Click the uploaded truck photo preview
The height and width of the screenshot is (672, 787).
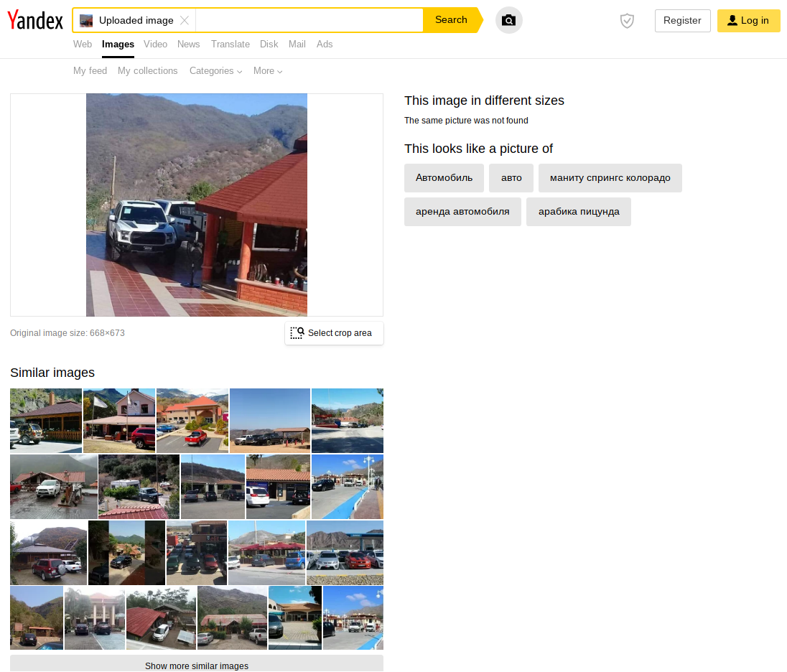point(196,205)
